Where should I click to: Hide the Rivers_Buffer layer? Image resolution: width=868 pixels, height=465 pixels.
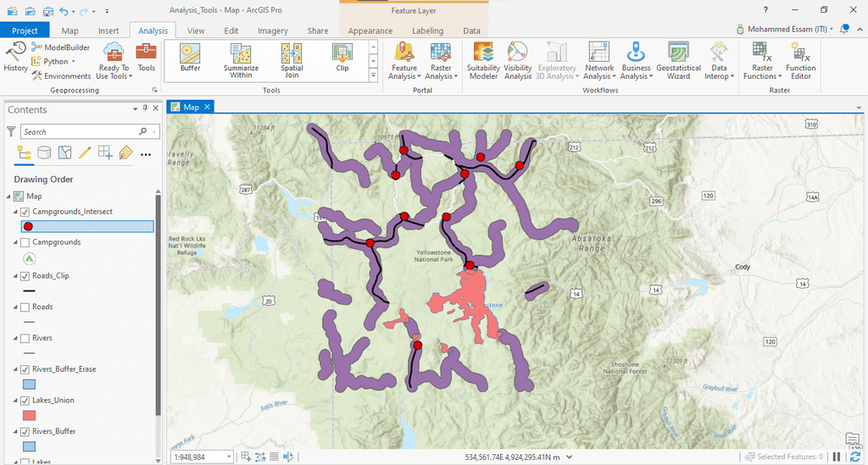(x=25, y=431)
